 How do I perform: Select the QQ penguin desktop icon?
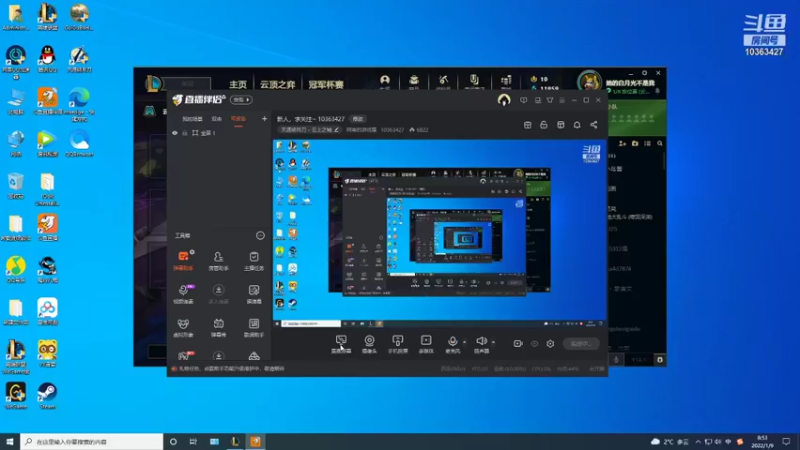[47, 59]
